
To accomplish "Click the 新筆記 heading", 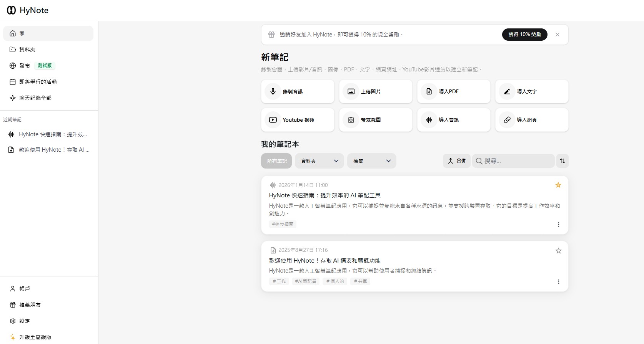I will [x=275, y=57].
